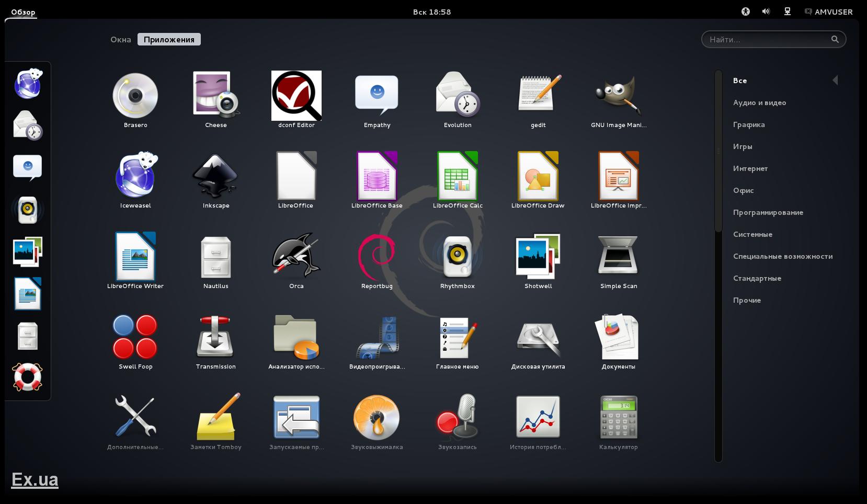Viewport: 867px width, 504px height.
Task: Open the AMVUSER user menu
Action: coord(829,12)
